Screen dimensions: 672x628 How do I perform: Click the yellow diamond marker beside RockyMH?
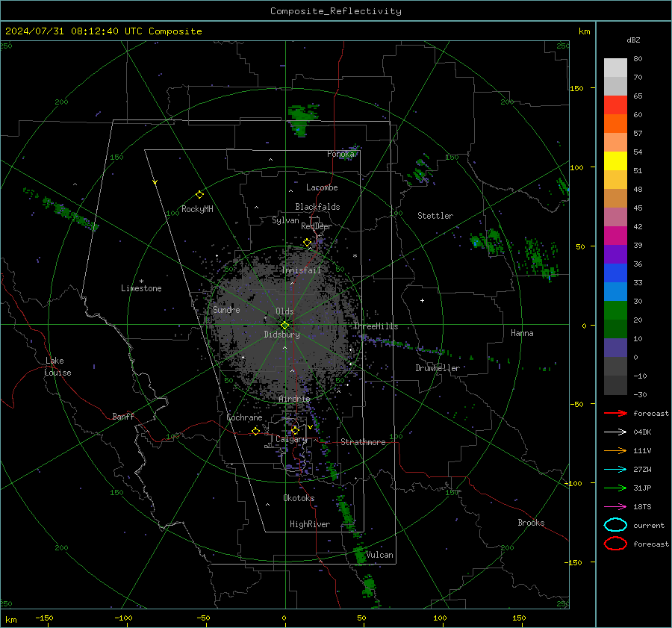199,195
